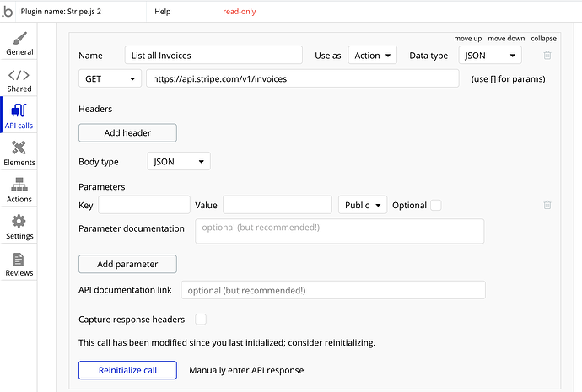Toggle the Optional parameter checkbox
Image resolution: width=582 pixels, height=392 pixels.
(436, 205)
